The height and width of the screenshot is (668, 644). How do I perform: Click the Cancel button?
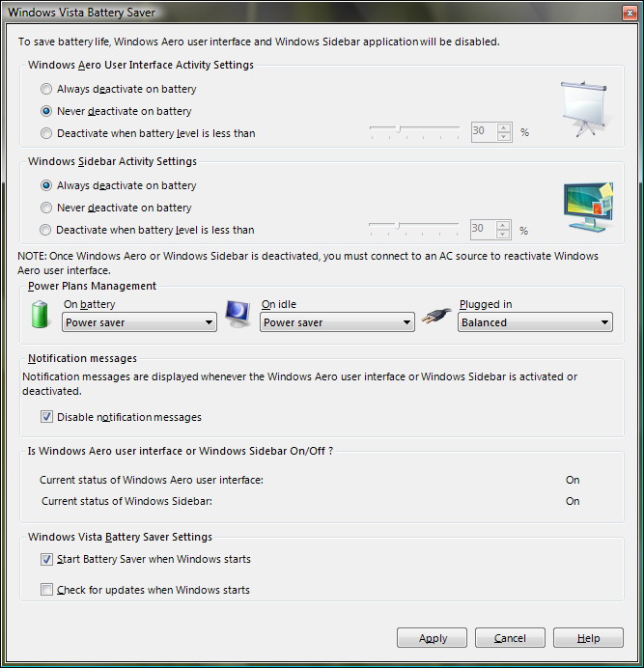[510, 638]
